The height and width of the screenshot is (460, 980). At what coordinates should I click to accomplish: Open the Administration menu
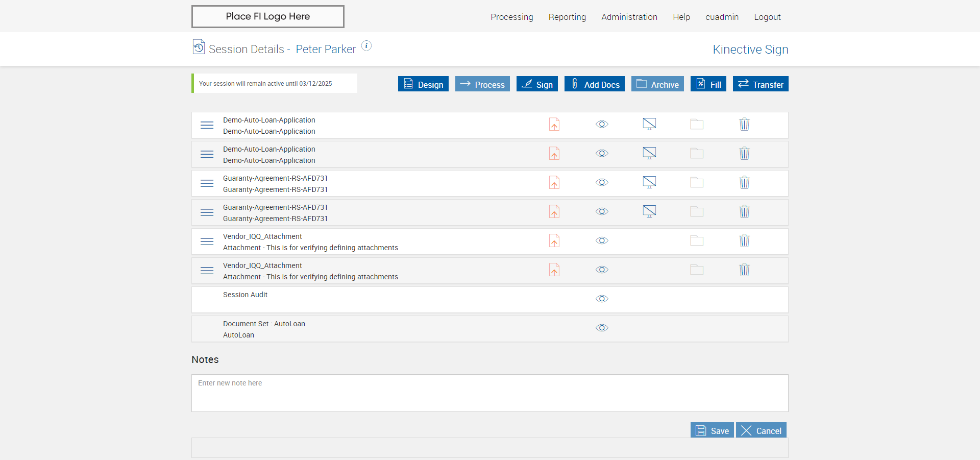click(629, 17)
